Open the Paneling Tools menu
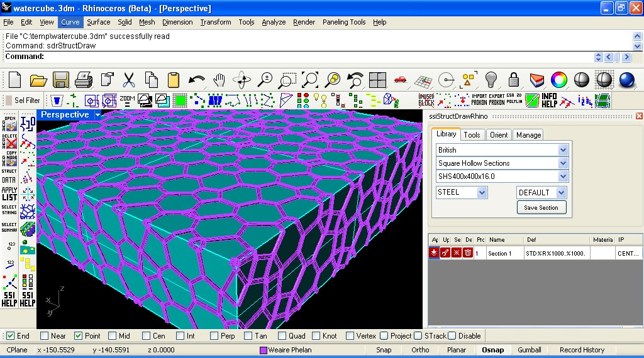The height and width of the screenshot is (358, 644). pyautogui.click(x=343, y=22)
